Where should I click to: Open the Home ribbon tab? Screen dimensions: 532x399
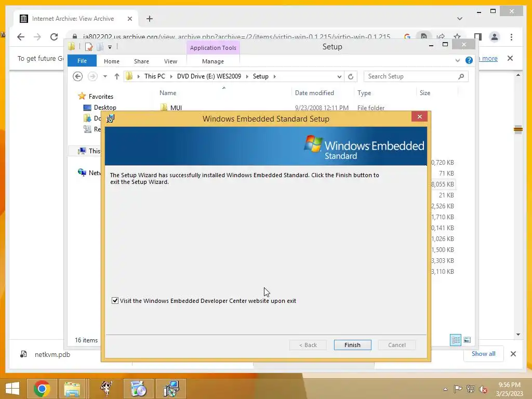pyautogui.click(x=112, y=61)
